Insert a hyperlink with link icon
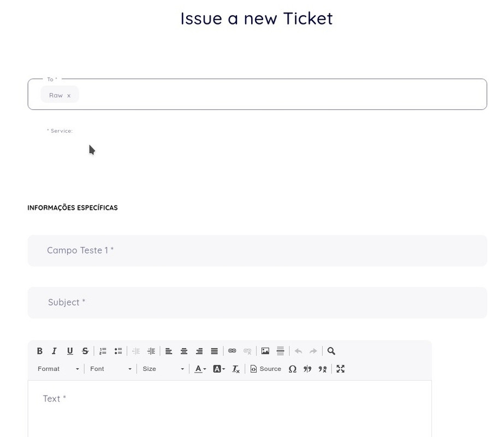The height and width of the screenshot is (437, 504). click(x=232, y=351)
